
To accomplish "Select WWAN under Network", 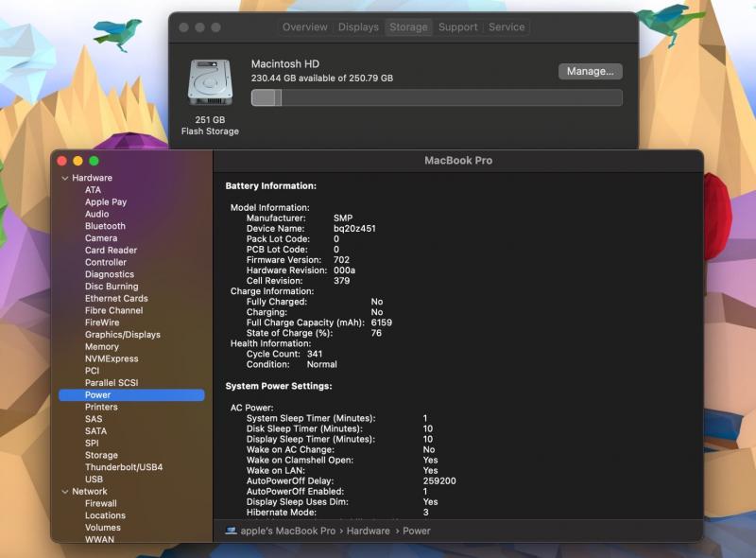I will coord(99,539).
